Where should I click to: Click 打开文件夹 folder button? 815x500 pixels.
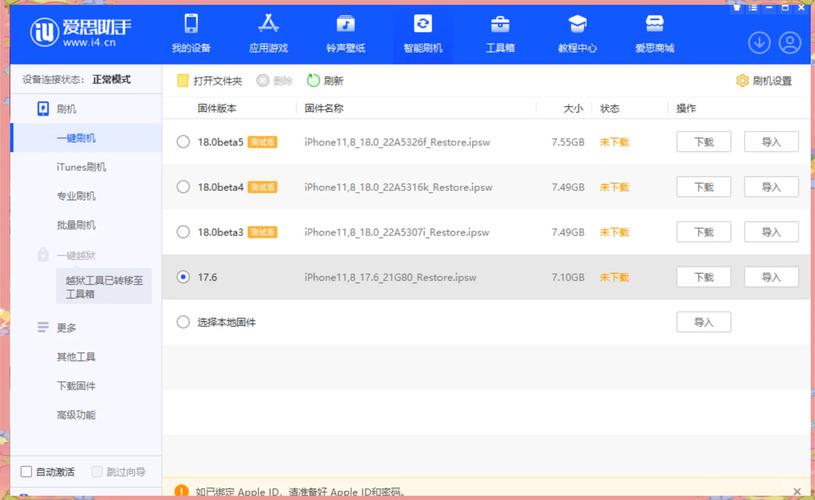point(209,81)
